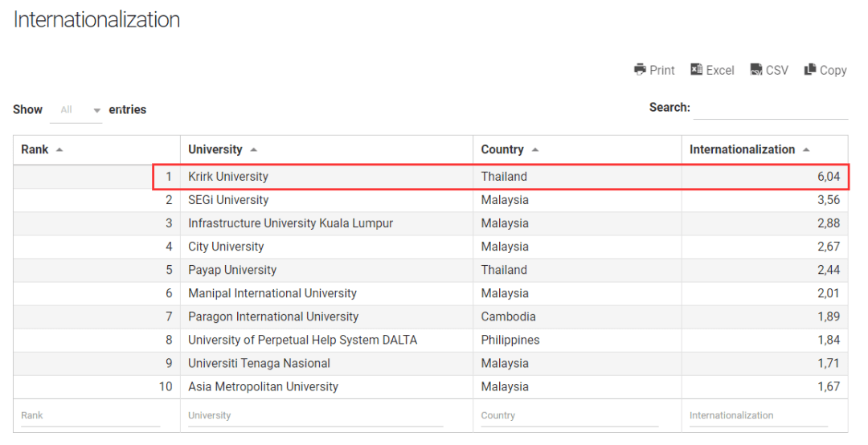Sort by University column arrow

tap(254, 150)
